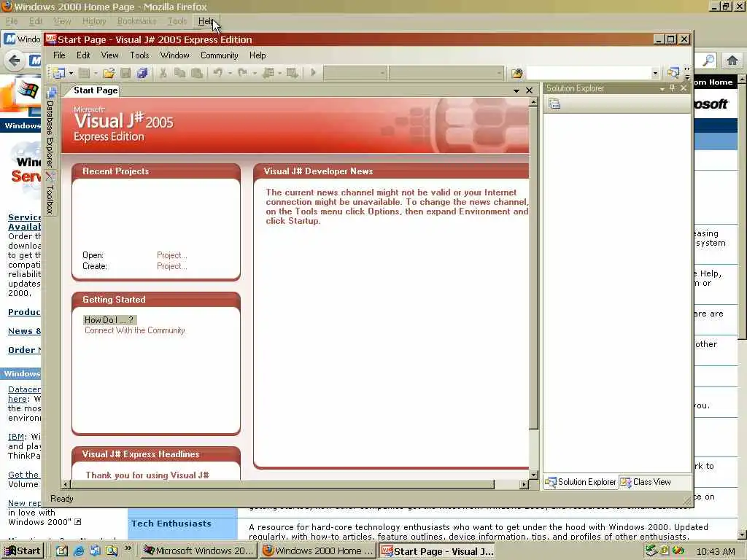Click Thank you for using Visual J# headline
The width and height of the screenshot is (747, 560).
[x=147, y=475]
